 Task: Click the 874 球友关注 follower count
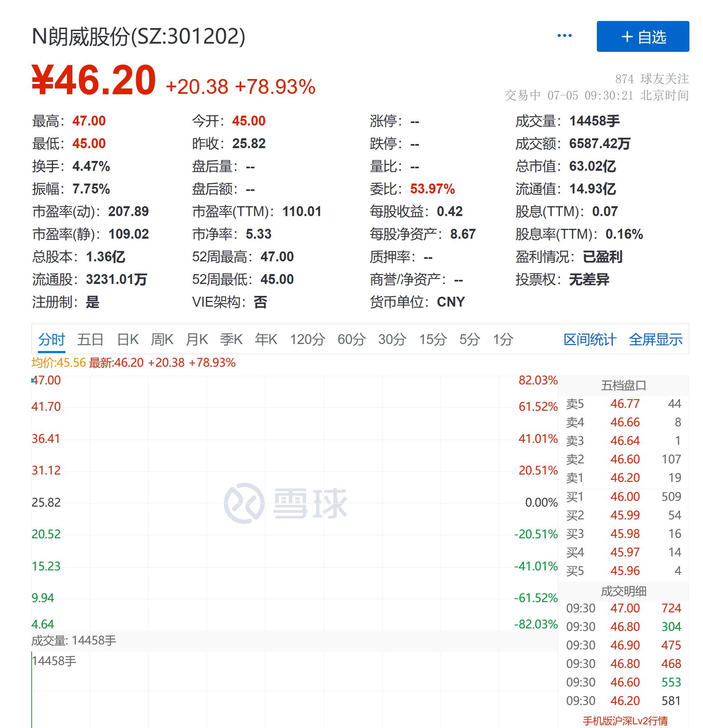pyautogui.click(x=652, y=79)
